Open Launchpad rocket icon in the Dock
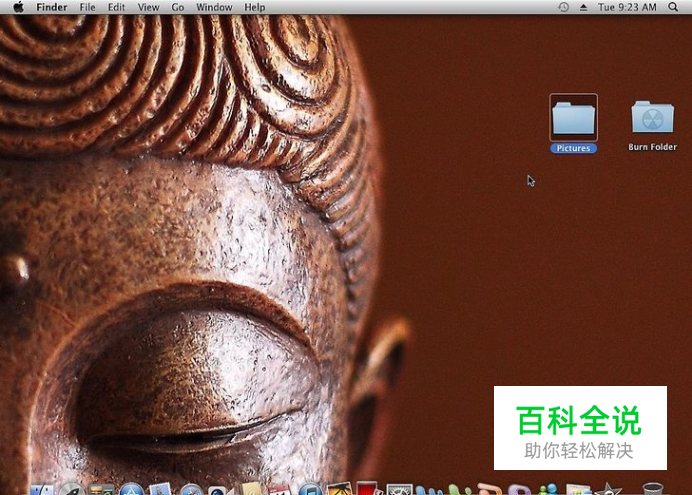The image size is (692, 495). tap(71, 489)
